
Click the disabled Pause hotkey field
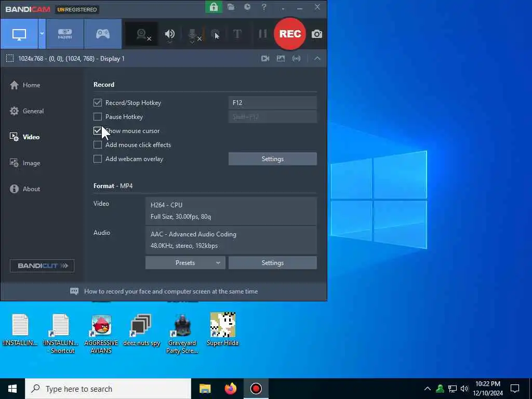point(272,117)
